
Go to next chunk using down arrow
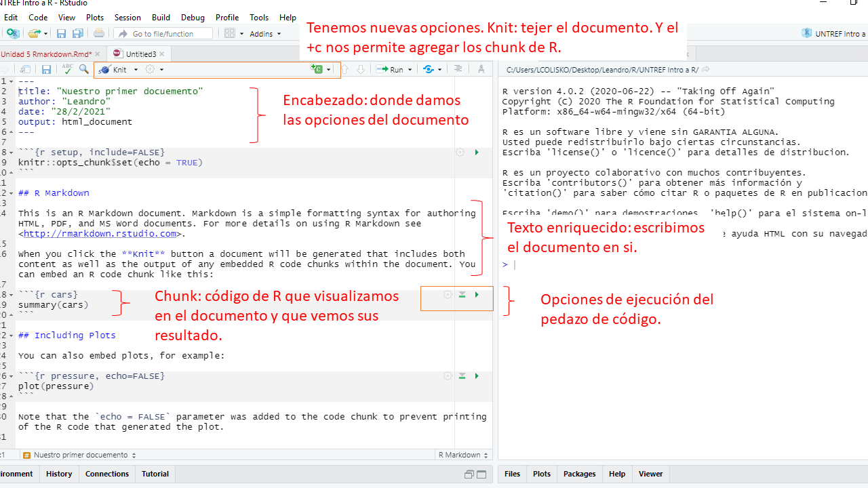[x=361, y=69]
